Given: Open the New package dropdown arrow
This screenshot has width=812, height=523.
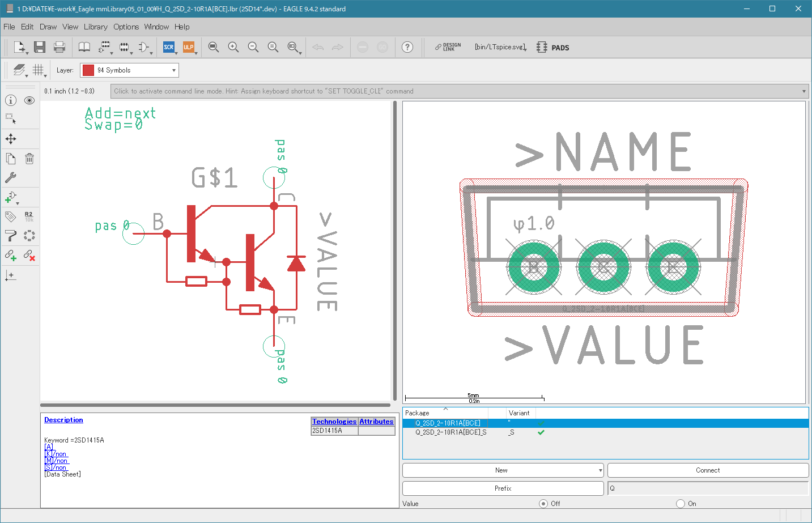Looking at the screenshot, I should 600,470.
